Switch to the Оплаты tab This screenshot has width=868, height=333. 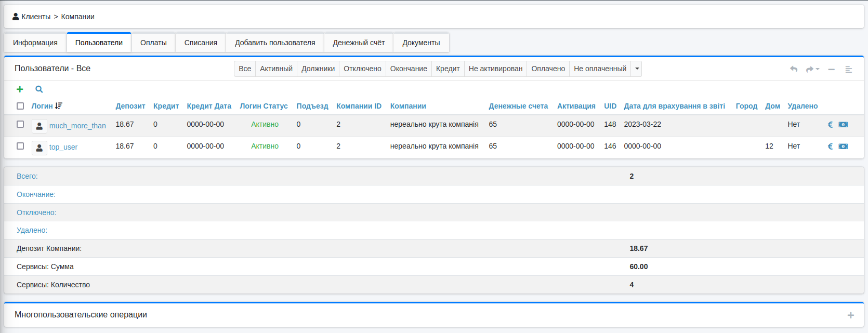coord(153,43)
